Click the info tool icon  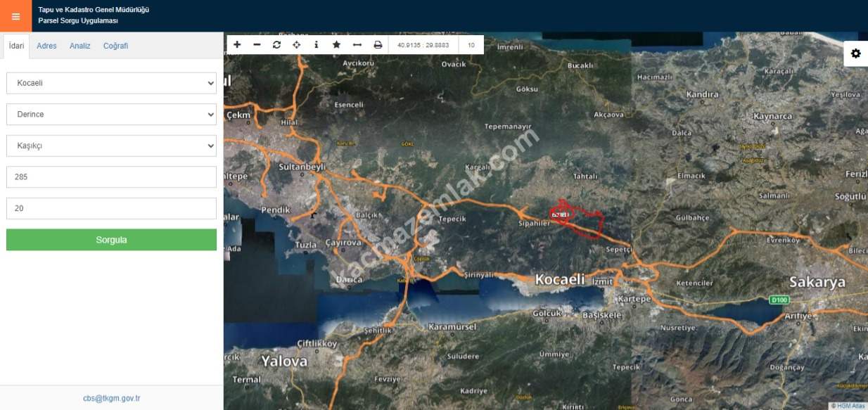coord(316,45)
